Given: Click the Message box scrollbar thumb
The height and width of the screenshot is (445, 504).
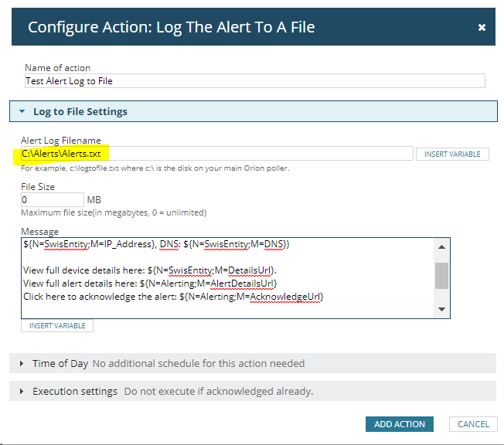Looking at the screenshot, I should [441, 276].
